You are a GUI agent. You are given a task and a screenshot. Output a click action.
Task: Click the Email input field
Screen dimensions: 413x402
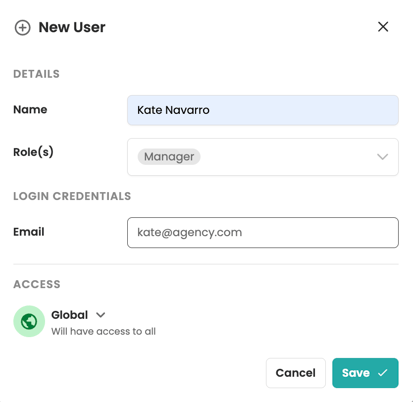[263, 233]
